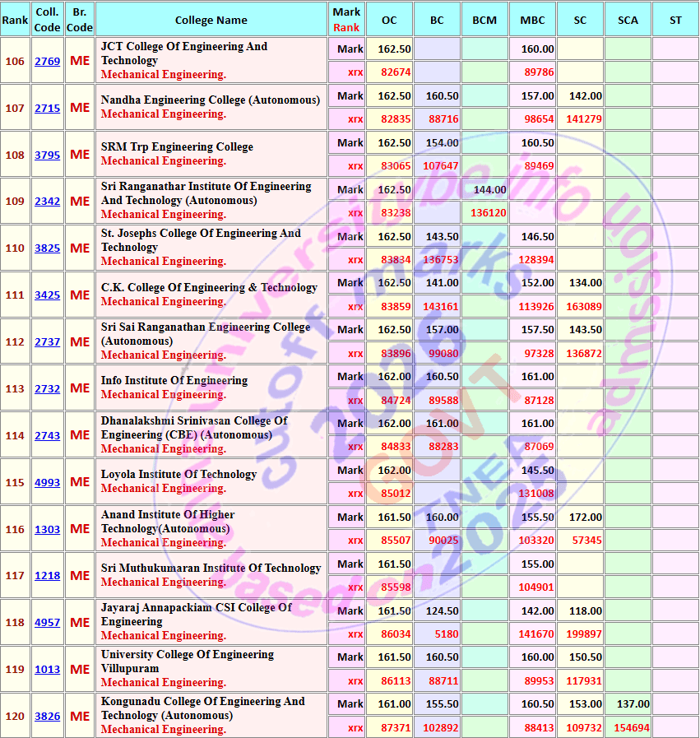Open college code link 3826

[x=48, y=716]
